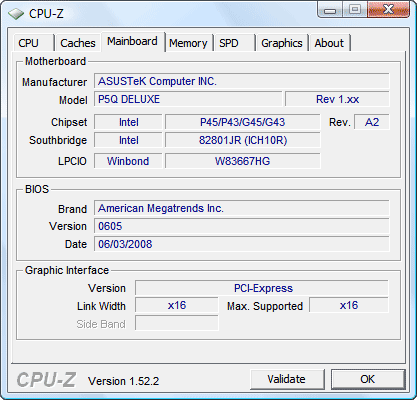Viewport: 417px width, 400px height.
Task: Click the OK button
Action: click(368, 379)
